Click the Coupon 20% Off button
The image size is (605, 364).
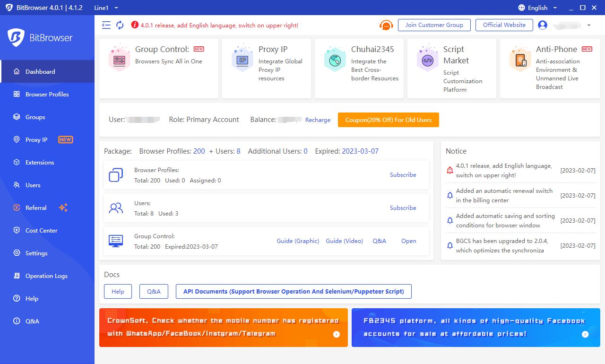tap(388, 120)
